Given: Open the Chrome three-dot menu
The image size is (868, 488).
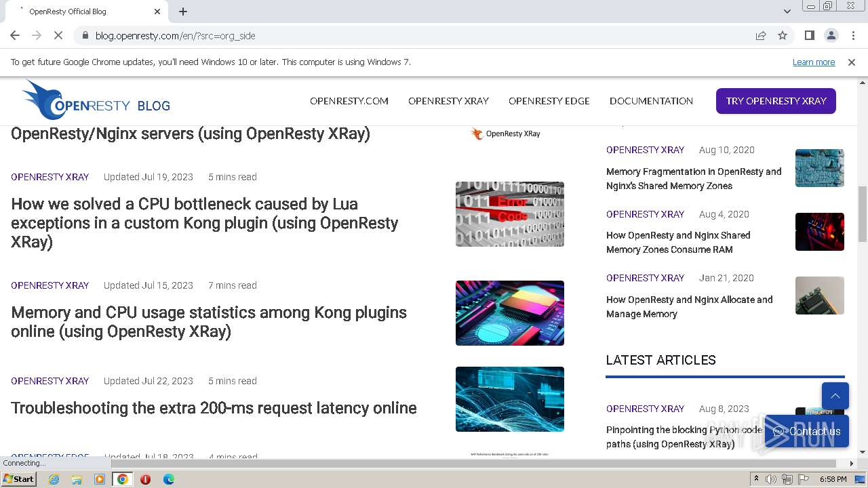Looking at the screenshot, I should click(853, 35).
